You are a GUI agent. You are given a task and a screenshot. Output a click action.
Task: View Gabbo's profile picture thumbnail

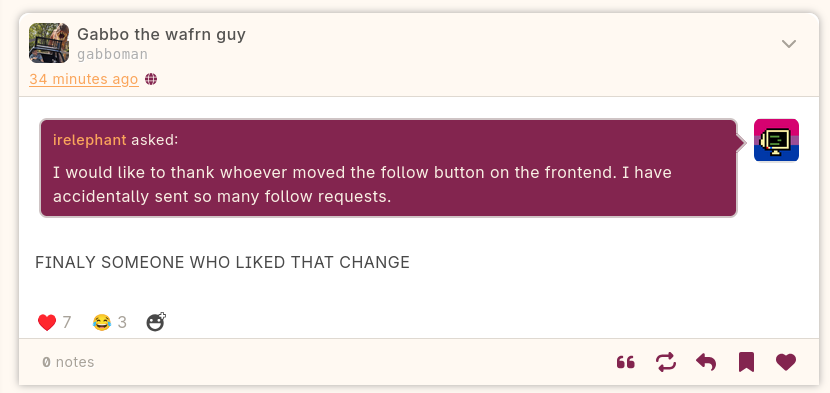point(49,43)
